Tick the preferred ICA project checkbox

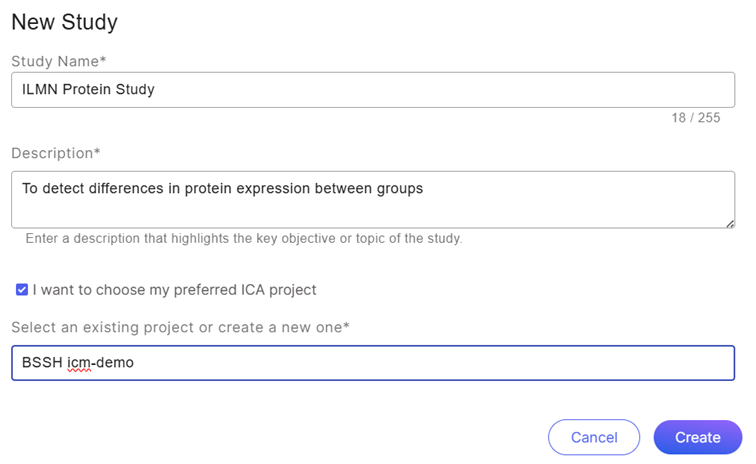22,290
